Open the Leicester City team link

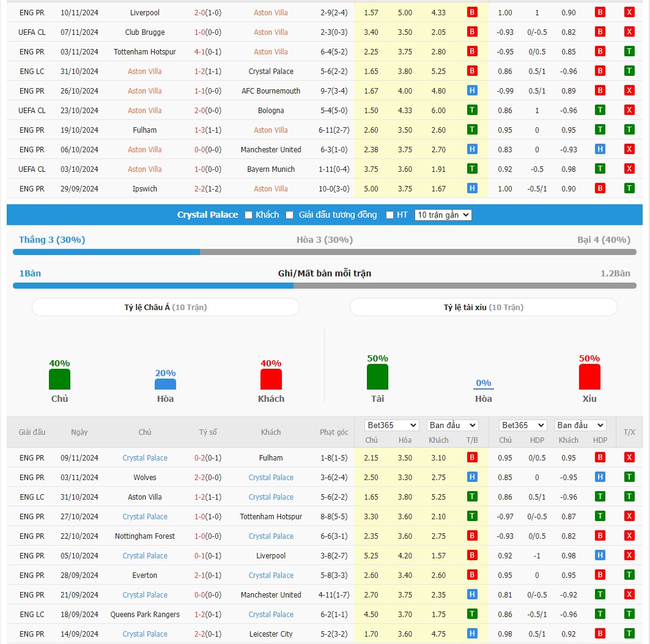(271, 634)
